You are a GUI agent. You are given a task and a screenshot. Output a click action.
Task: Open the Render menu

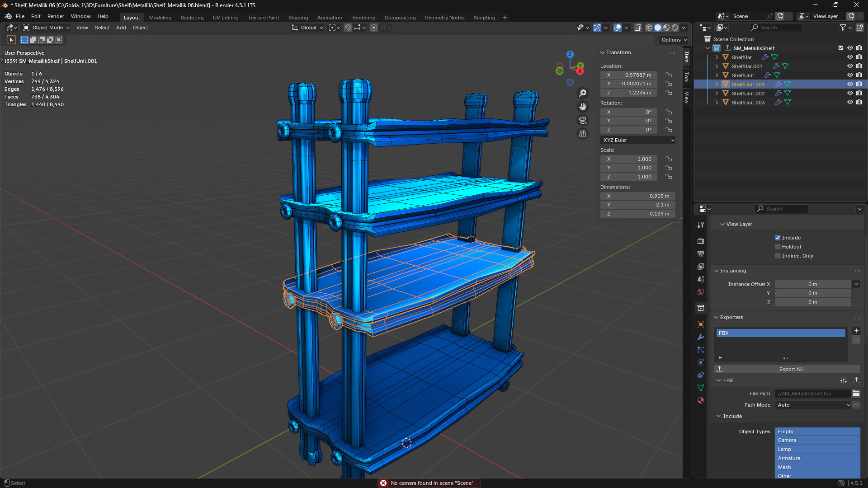[56, 16]
